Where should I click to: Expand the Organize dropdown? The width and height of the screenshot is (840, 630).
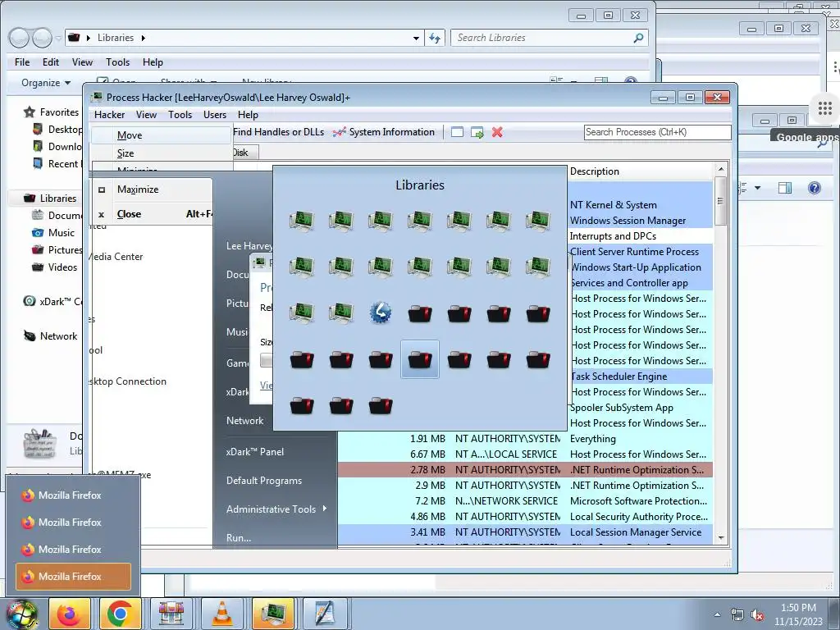(46, 83)
